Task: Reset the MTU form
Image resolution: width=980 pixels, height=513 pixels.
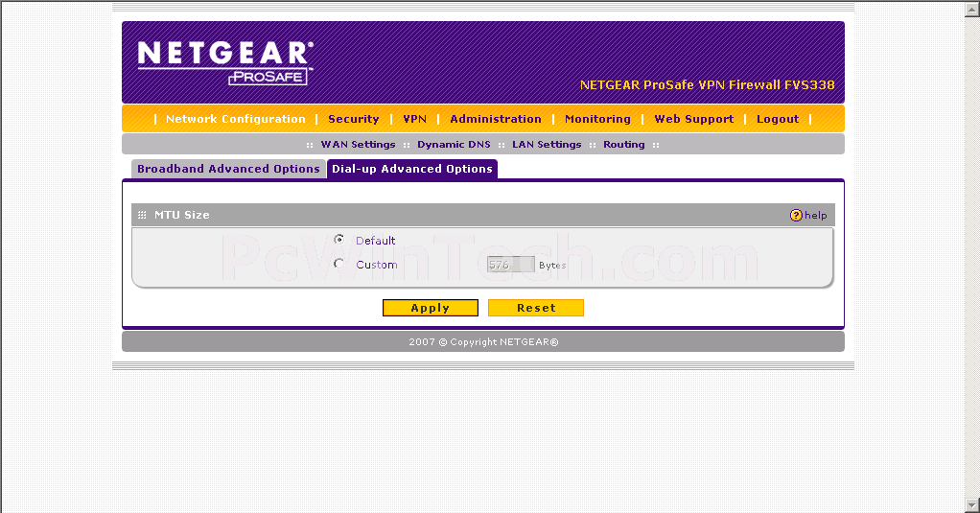Action: click(536, 308)
